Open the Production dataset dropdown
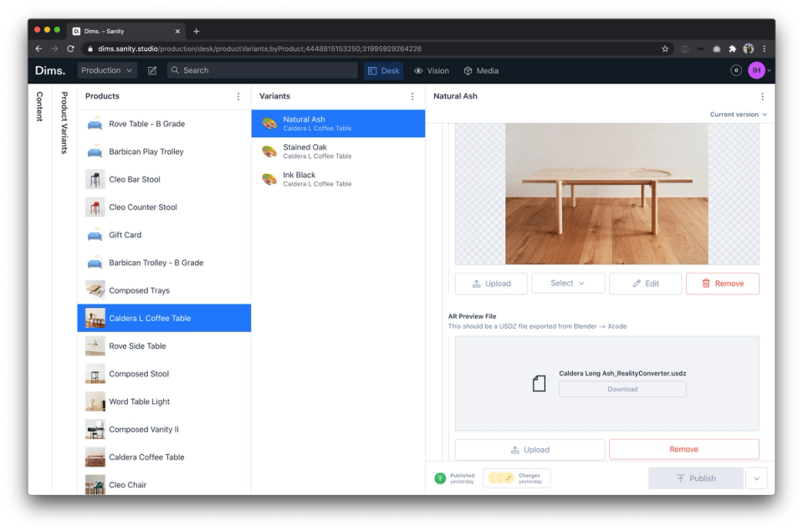The height and width of the screenshot is (532, 803). point(107,70)
